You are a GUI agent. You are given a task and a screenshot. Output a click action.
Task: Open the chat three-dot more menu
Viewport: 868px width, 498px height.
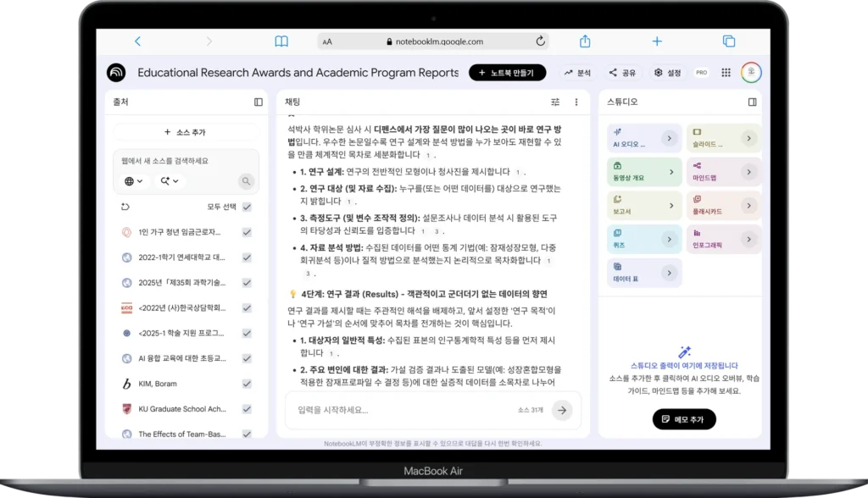pyautogui.click(x=576, y=102)
